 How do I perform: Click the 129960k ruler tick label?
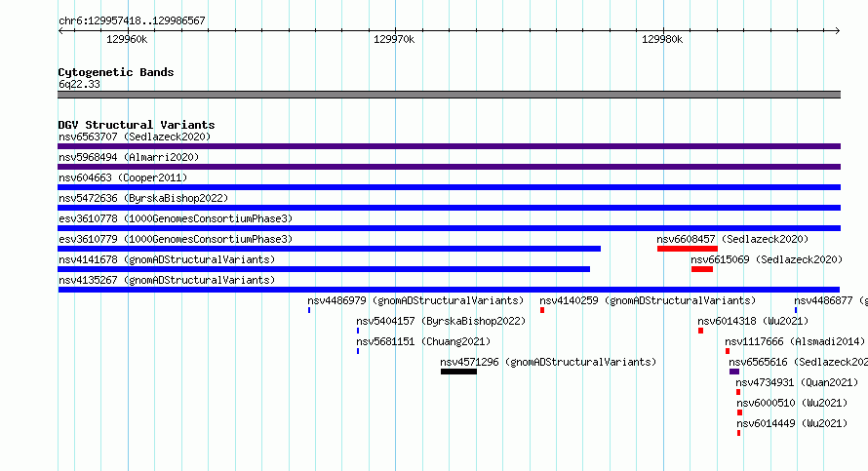(x=127, y=39)
